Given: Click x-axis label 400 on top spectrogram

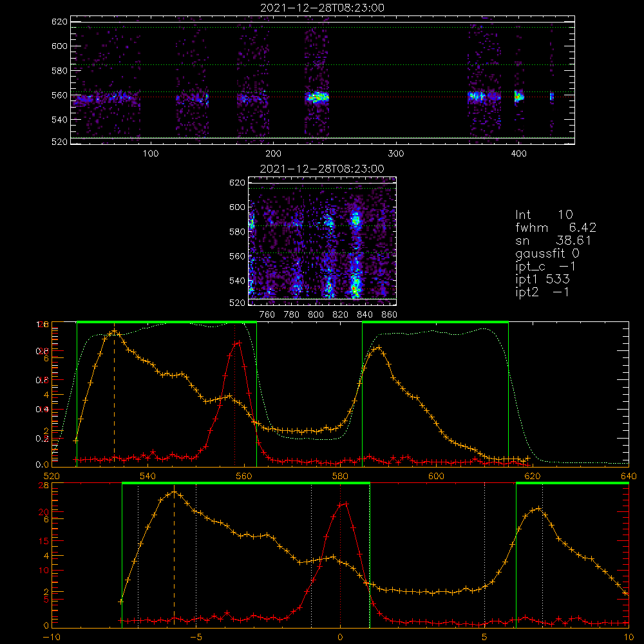Looking at the screenshot, I should (x=518, y=154).
